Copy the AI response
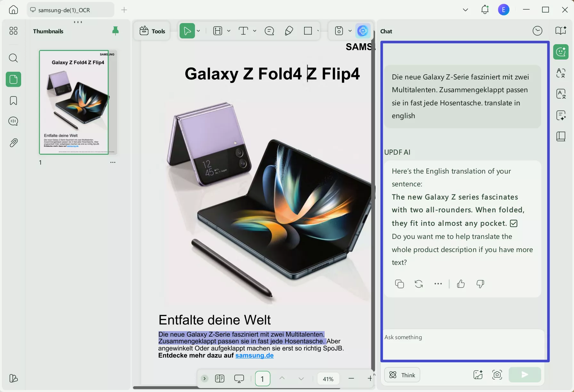 pos(399,284)
